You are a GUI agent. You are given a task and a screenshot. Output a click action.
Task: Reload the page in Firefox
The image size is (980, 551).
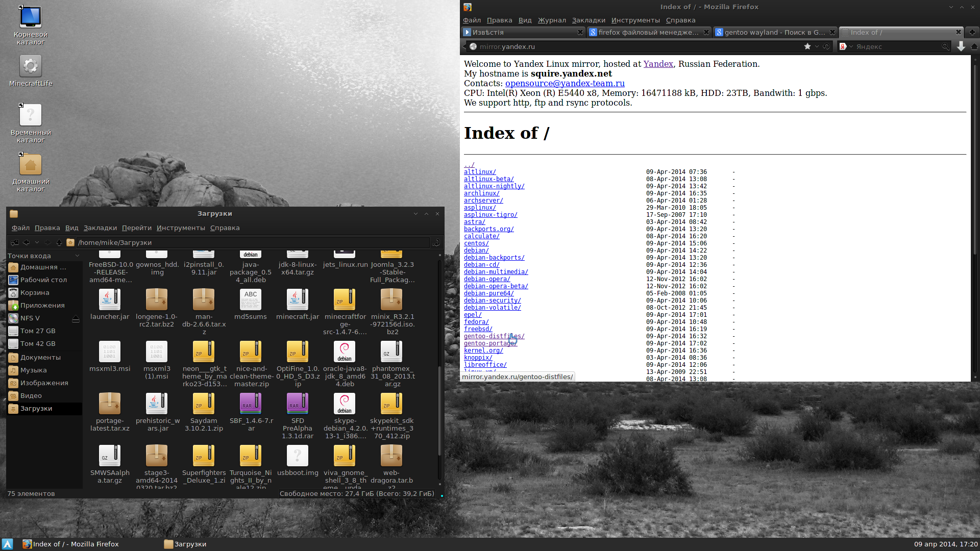(826, 46)
